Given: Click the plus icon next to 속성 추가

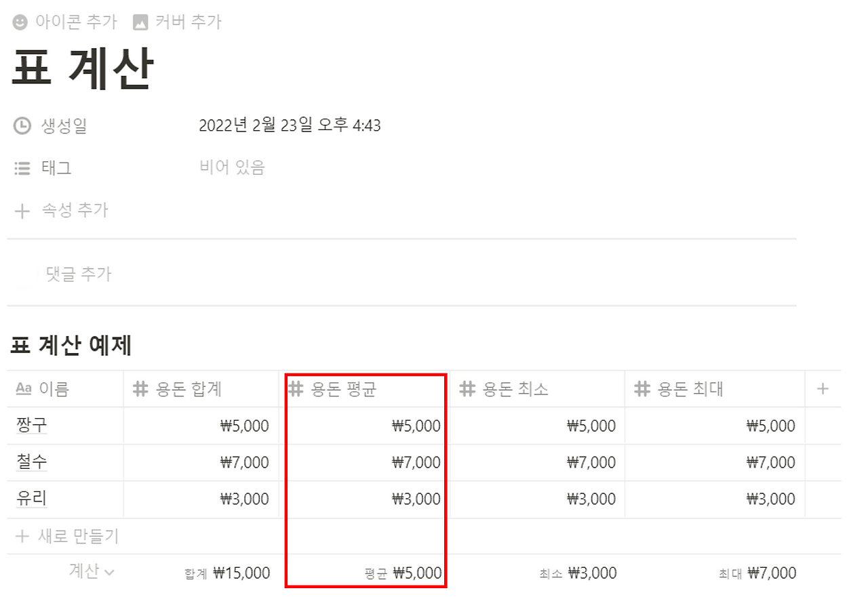Looking at the screenshot, I should point(21,210).
